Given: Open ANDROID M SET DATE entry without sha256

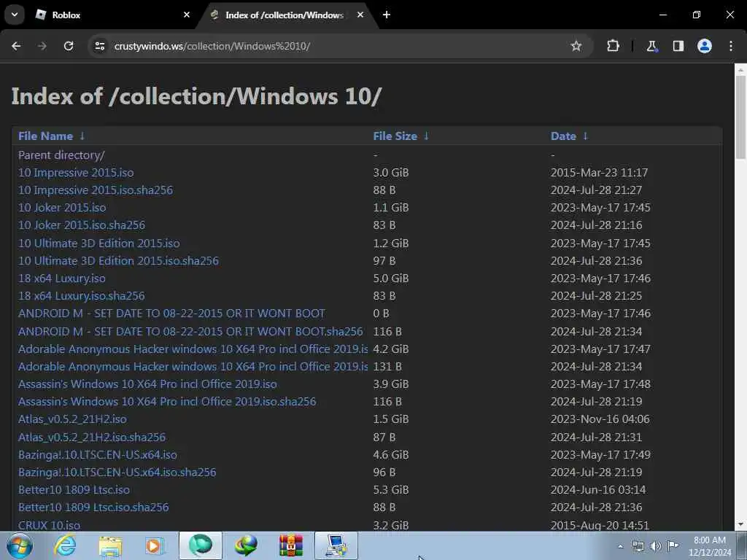Looking at the screenshot, I should (171, 314).
